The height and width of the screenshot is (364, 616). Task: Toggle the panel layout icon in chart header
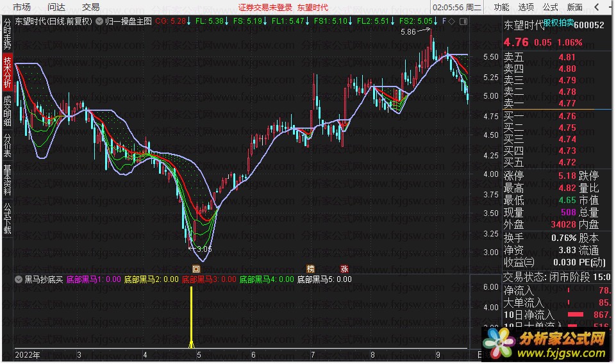click(463, 21)
